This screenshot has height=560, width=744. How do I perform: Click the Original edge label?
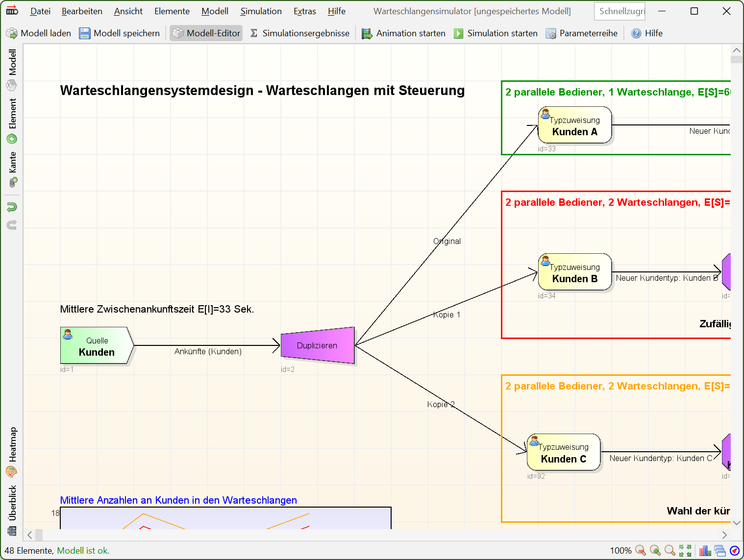447,241
